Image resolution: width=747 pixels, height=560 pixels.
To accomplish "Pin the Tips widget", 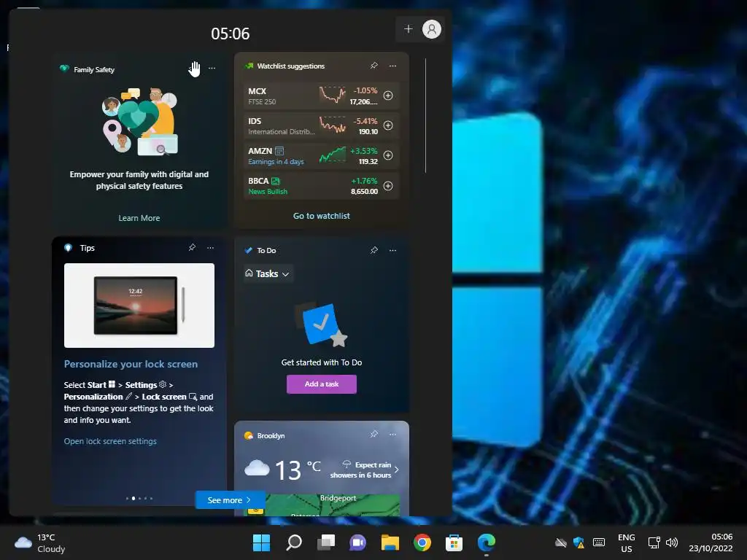I will (x=192, y=248).
